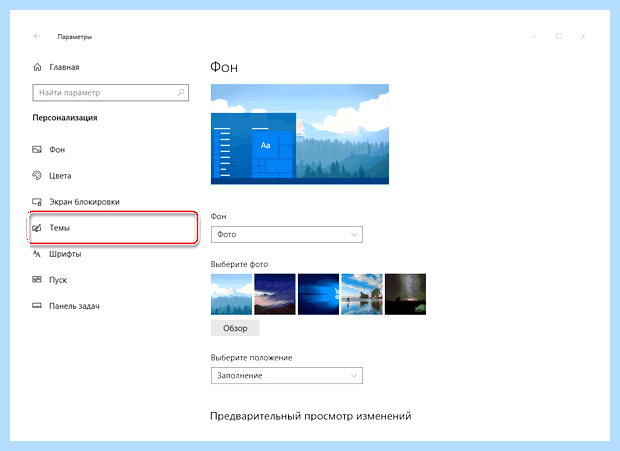620x451 pixels.
Task: Focus the Найти параметр search field
Action: (x=110, y=93)
